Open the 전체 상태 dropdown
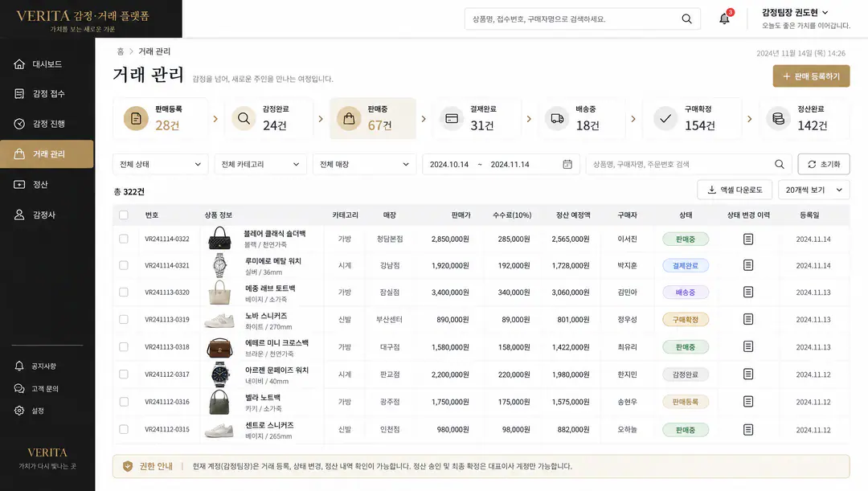The width and height of the screenshot is (868, 491). 161,165
